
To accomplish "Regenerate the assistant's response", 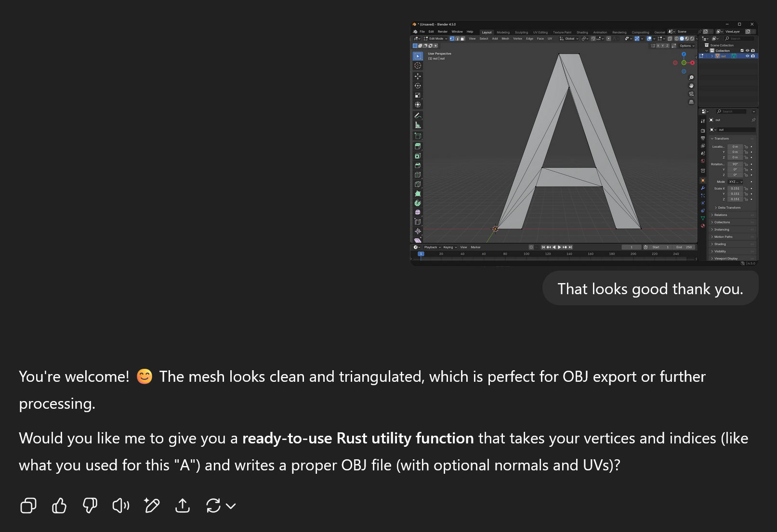I will click(x=213, y=506).
